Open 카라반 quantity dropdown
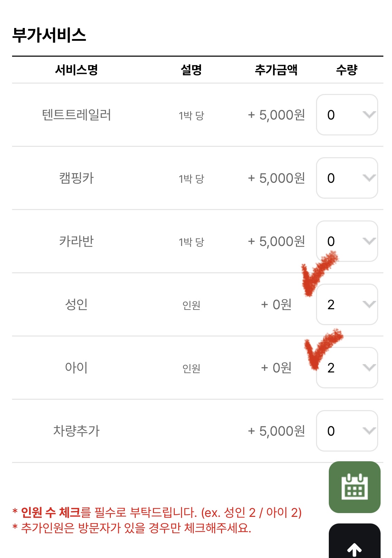The image size is (392, 558). pos(347,241)
